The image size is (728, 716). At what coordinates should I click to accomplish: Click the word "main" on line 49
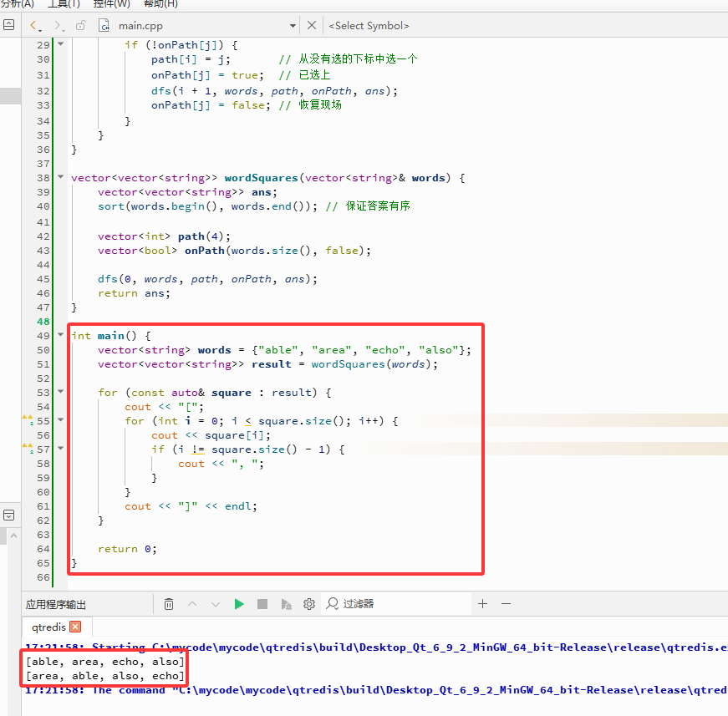point(111,336)
